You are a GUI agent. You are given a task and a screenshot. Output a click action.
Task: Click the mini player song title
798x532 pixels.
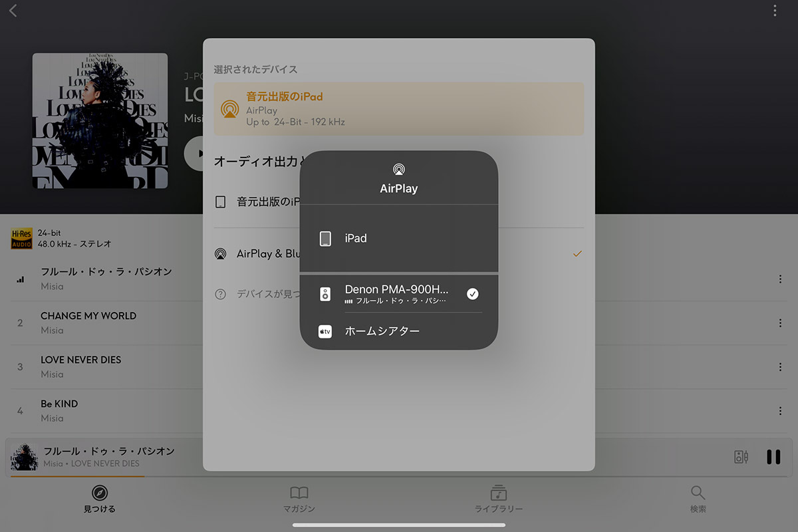109,452
